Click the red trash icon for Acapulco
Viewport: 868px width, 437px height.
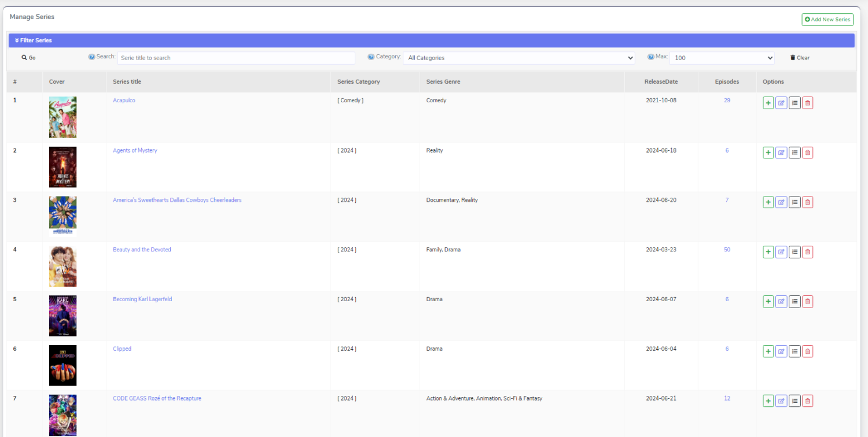(808, 103)
